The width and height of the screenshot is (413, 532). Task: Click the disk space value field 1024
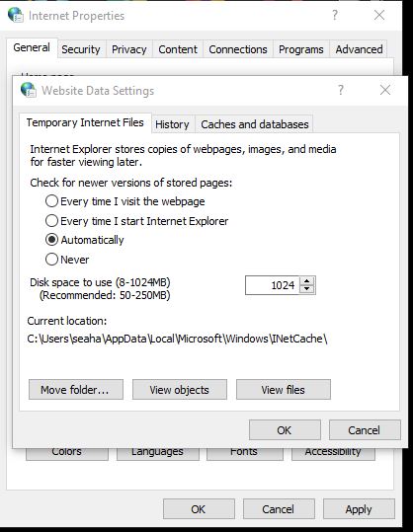[273, 285]
